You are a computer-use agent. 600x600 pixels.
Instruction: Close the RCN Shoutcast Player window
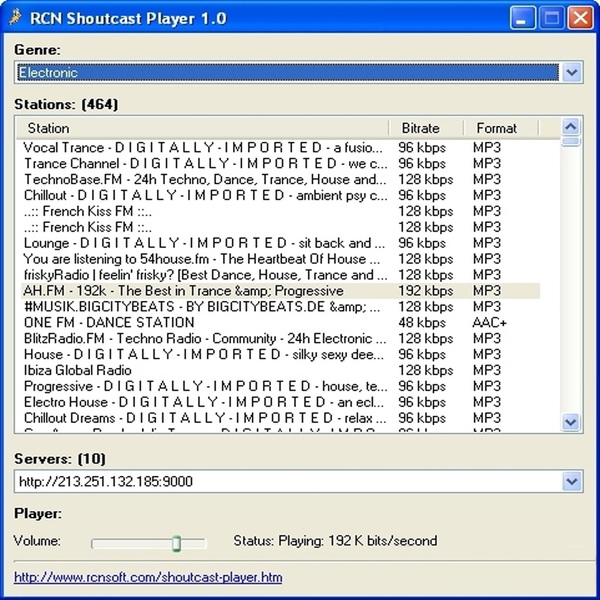click(x=580, y=18)
